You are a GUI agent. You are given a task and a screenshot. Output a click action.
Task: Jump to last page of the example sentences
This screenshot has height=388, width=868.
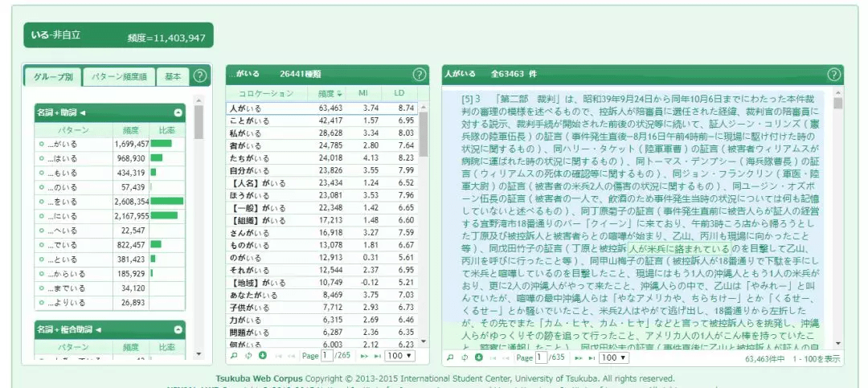[x=593, y=357]
